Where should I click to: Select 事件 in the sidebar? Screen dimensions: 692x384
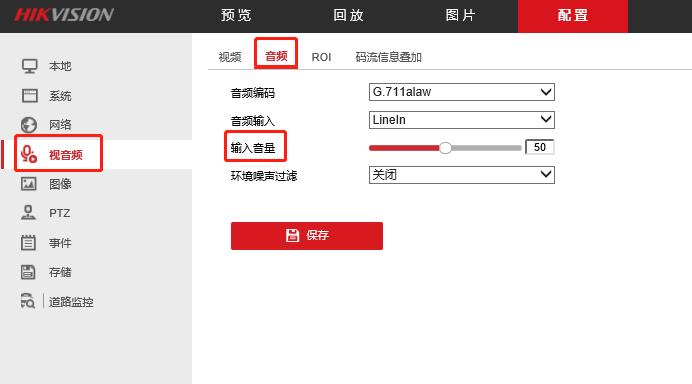(x=60, y=243)
